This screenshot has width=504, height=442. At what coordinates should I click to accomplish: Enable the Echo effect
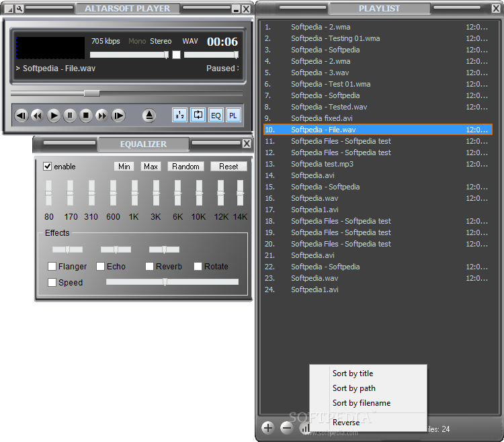pos(100,266)
